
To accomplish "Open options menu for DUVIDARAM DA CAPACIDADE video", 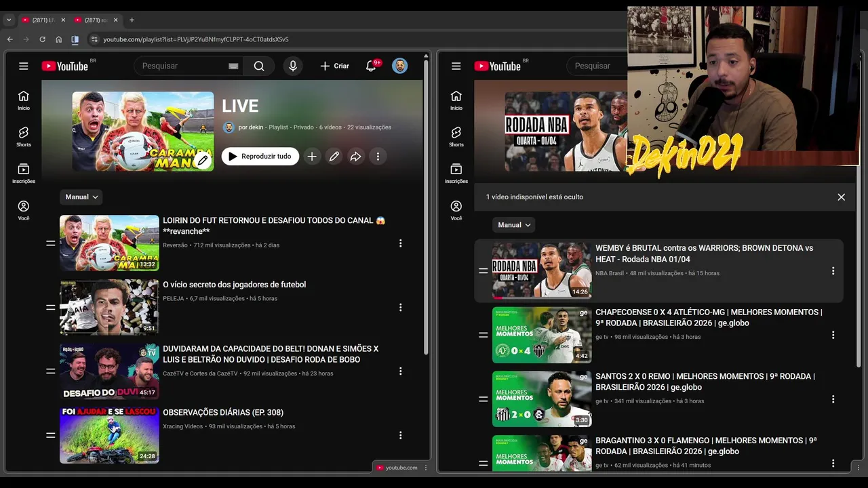I will (x=400, y=371).
